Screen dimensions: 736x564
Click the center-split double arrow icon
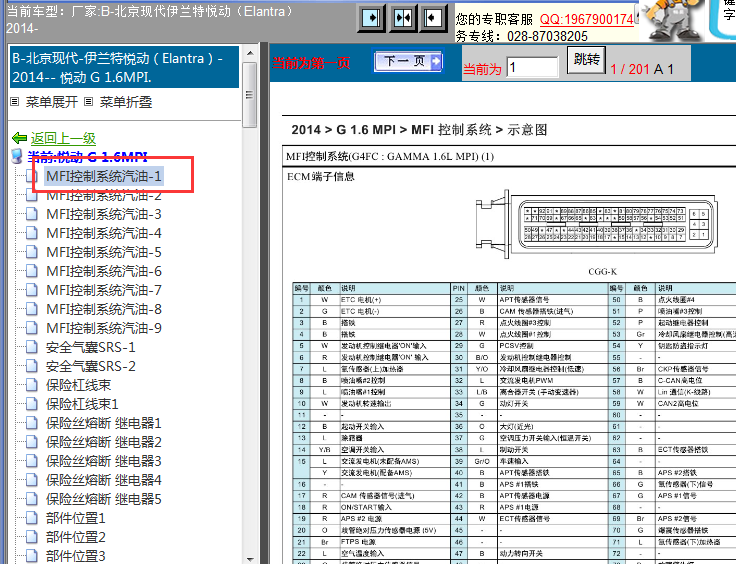[402, 18]
